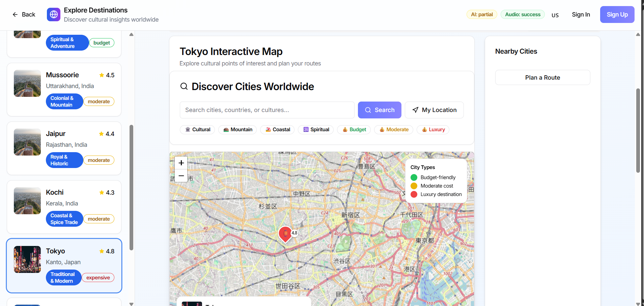Image resolution: width=644 pixels, height=306 pixels.
Task: Click the globe app logo icon
Action: pyautogui.click(x=54, y=15)
